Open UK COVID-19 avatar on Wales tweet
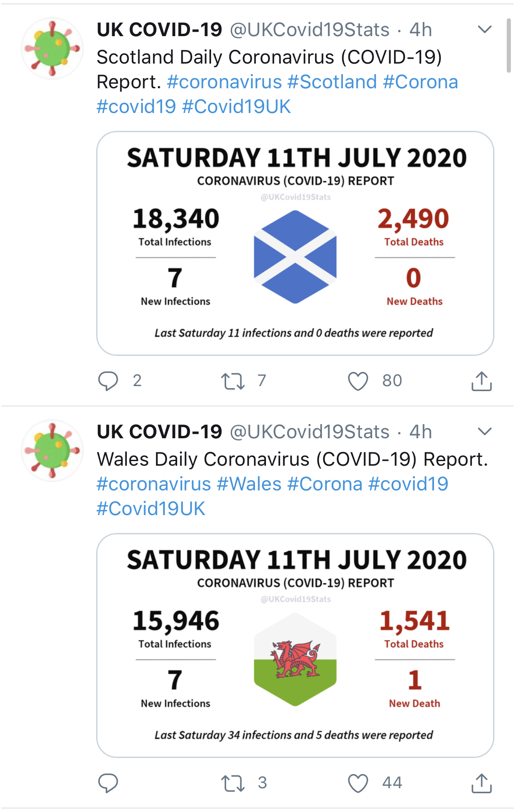 pos(52,450)
